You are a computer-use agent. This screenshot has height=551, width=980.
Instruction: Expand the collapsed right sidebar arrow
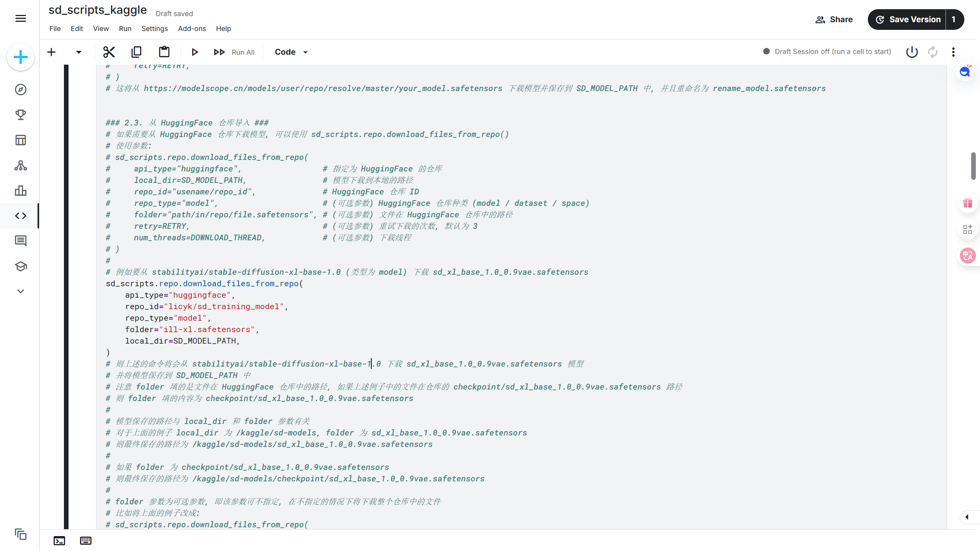tap(967, 517)
